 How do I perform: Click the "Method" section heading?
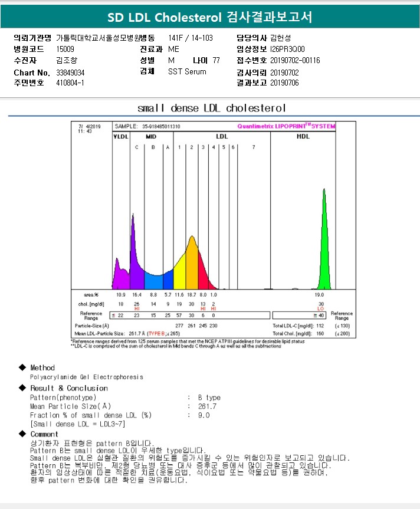tap(42, 367)
